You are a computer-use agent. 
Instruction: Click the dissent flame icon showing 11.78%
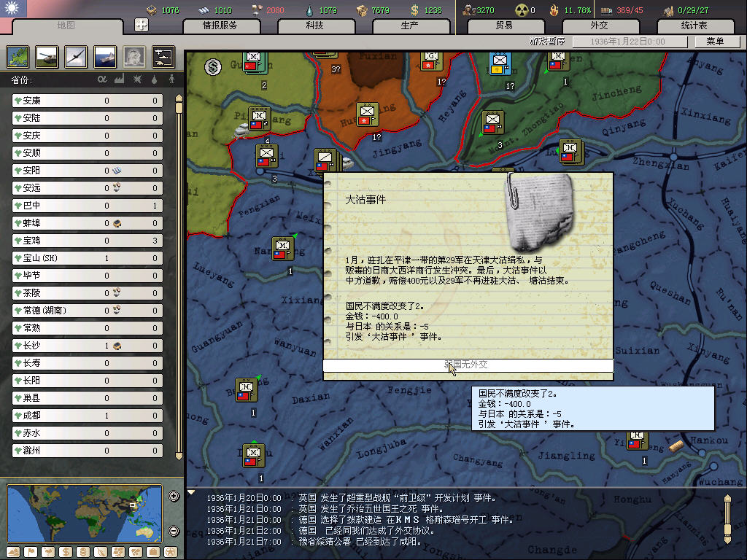coord(554,10)
